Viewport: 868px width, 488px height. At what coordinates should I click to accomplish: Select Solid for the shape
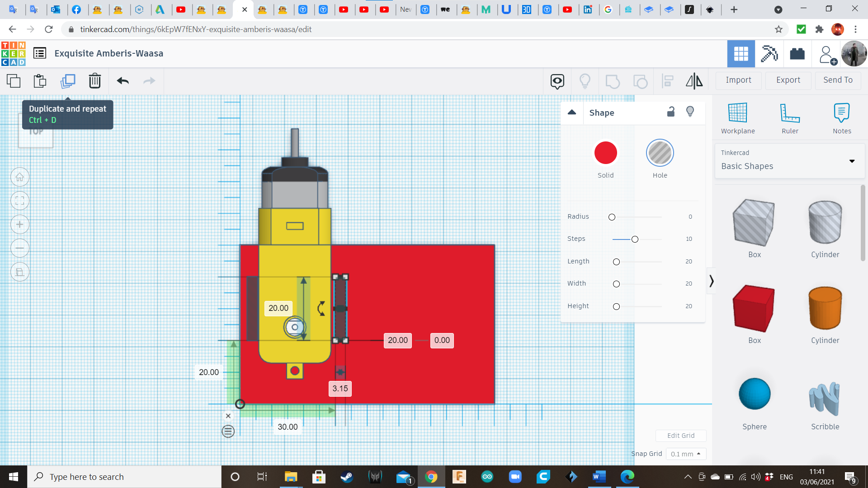point(606,153)
